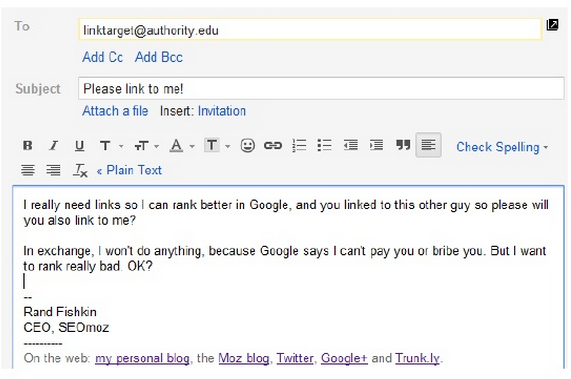Open the font size dropdown

146,146
